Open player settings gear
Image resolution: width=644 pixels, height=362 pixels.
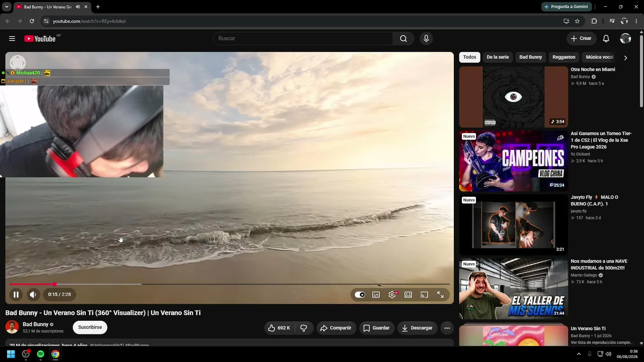point(392,295)
